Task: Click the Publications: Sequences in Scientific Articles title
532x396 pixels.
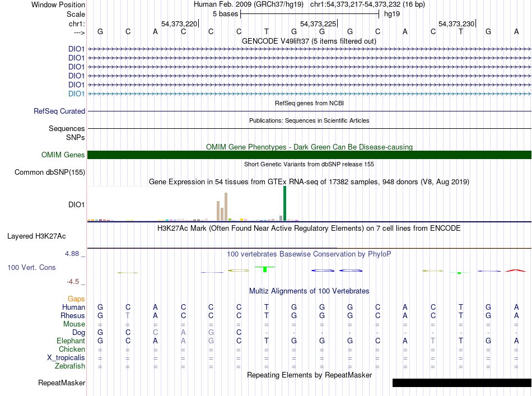Action: (x=309, y=120)
